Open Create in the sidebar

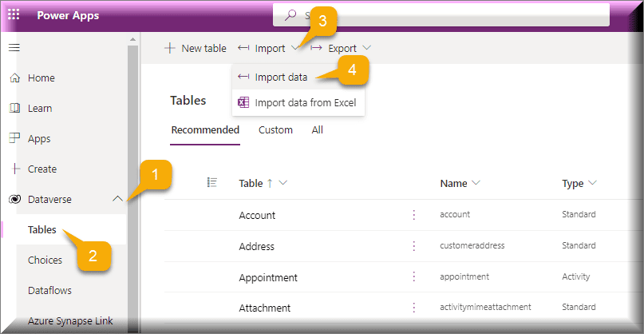[x=42, y=169]
